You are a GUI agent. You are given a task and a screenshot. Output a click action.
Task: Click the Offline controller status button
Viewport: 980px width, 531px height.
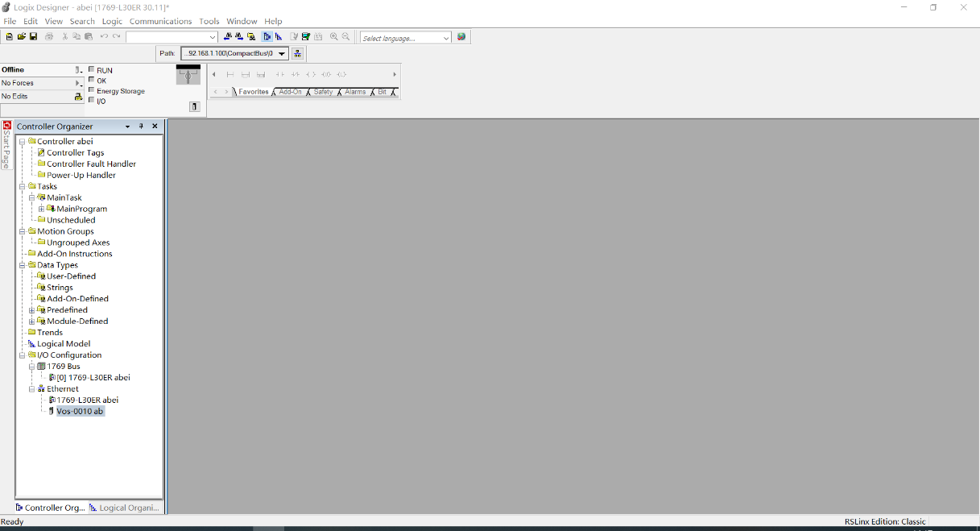[x=42, y=70]
